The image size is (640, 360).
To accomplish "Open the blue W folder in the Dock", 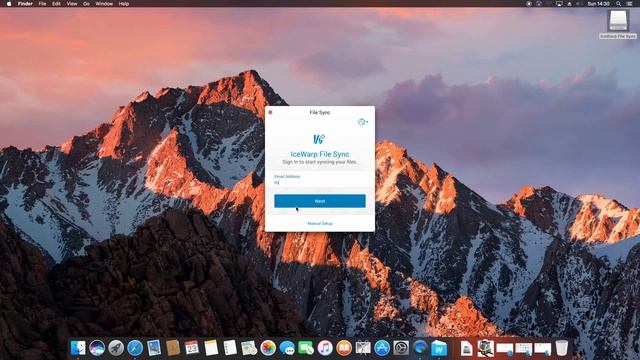I will click(x=439, y=349).
